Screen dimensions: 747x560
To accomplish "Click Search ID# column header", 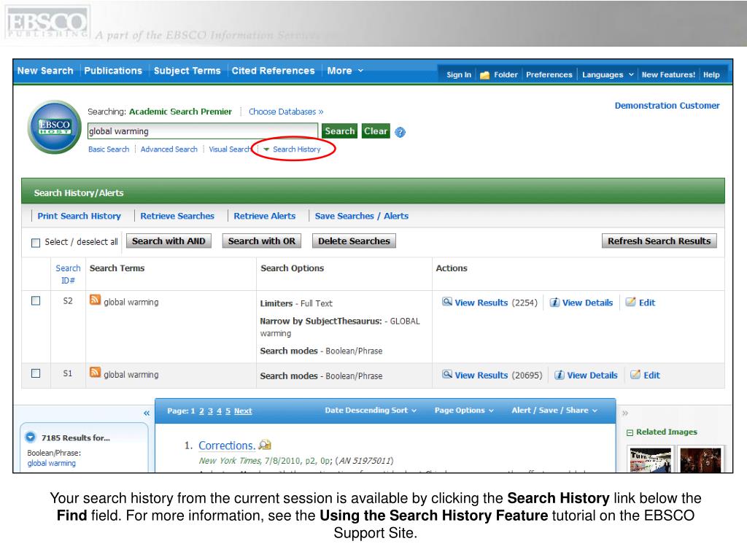I will [68, 274].
